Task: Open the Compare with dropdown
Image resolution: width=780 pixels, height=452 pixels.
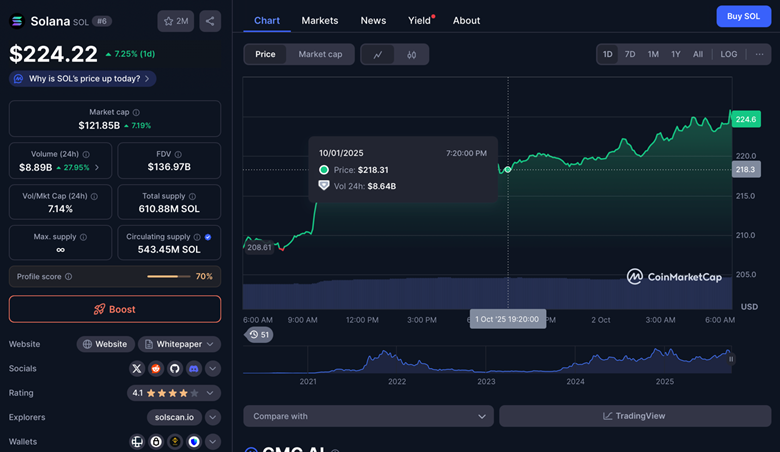Action: coord(368,416)
